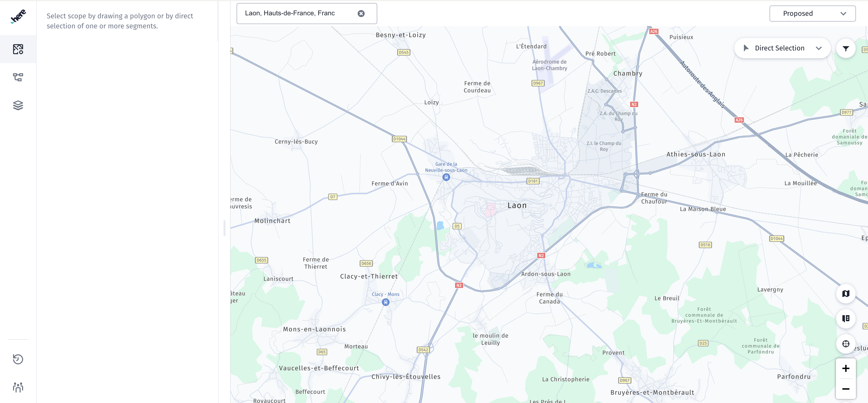Click the Clacy - Mons station icon
The height and width of the screenshot is (403, 868).
tap(386, 302)
